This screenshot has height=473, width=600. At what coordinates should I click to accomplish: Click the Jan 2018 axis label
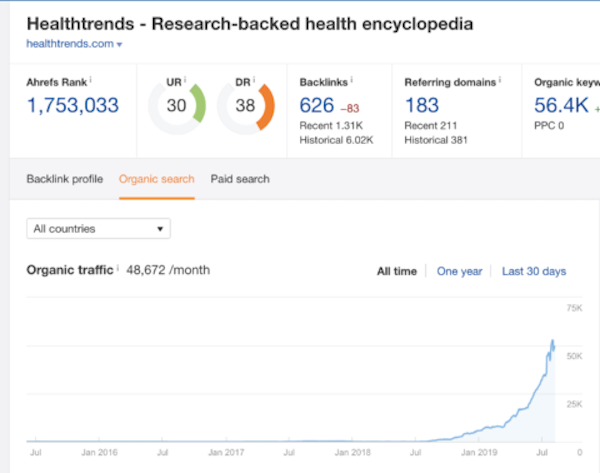click(352, 452)
